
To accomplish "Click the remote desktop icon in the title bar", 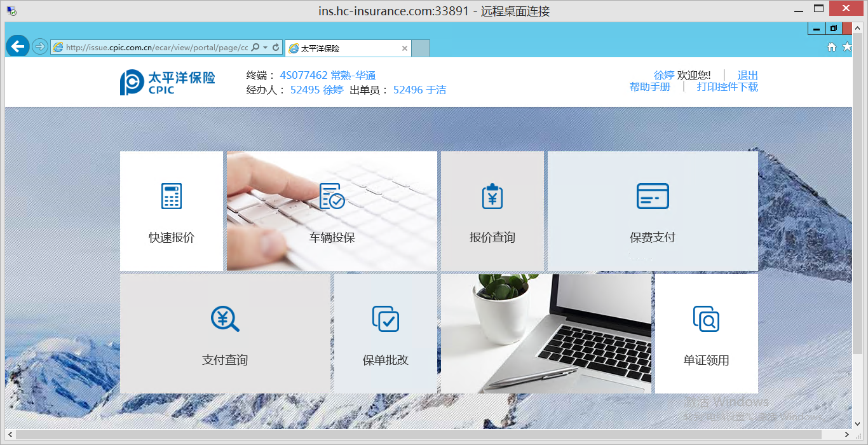I will pos(11,11).
